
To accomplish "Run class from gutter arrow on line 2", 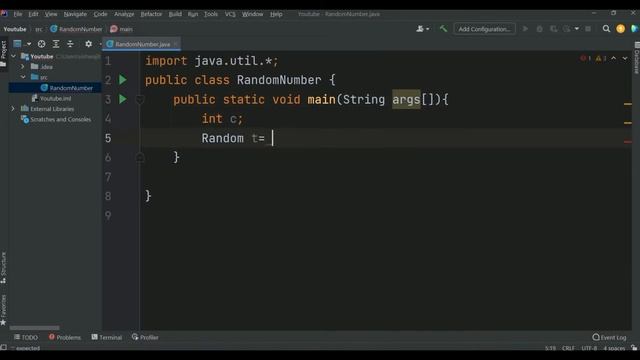I will (x=122, y=80).
